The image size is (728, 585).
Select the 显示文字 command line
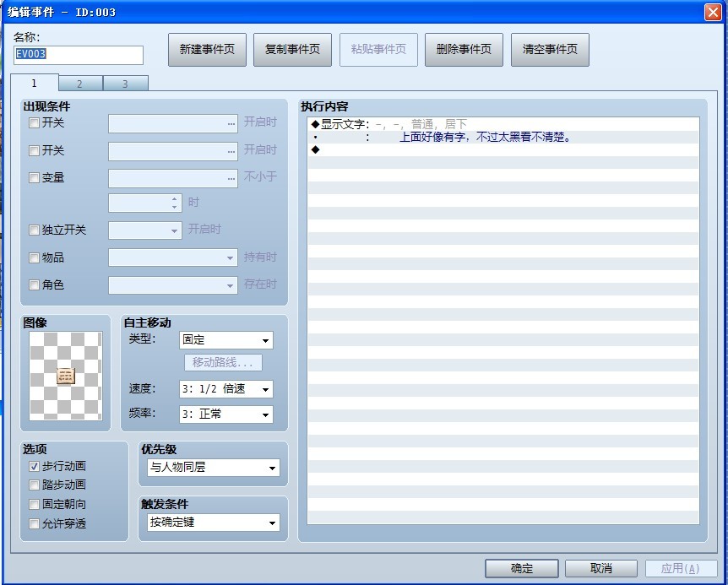click(x=503, y=124)
